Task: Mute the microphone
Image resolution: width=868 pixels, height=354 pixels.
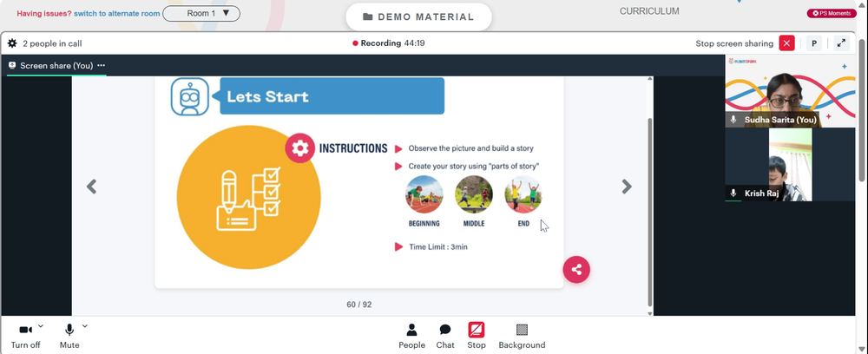Action: [x=69, y=336]
